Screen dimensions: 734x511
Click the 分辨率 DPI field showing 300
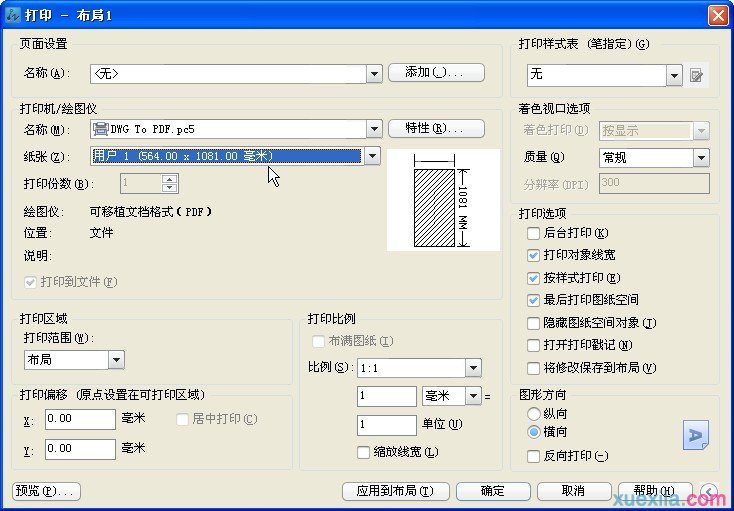[x=654, y=183]
